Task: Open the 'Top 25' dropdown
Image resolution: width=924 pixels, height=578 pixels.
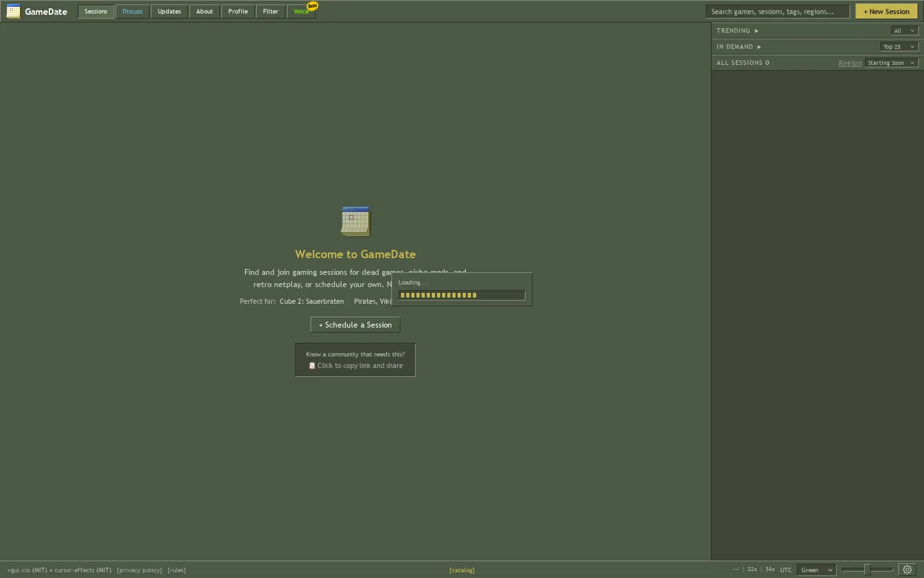Action: (x=899, y=47)
